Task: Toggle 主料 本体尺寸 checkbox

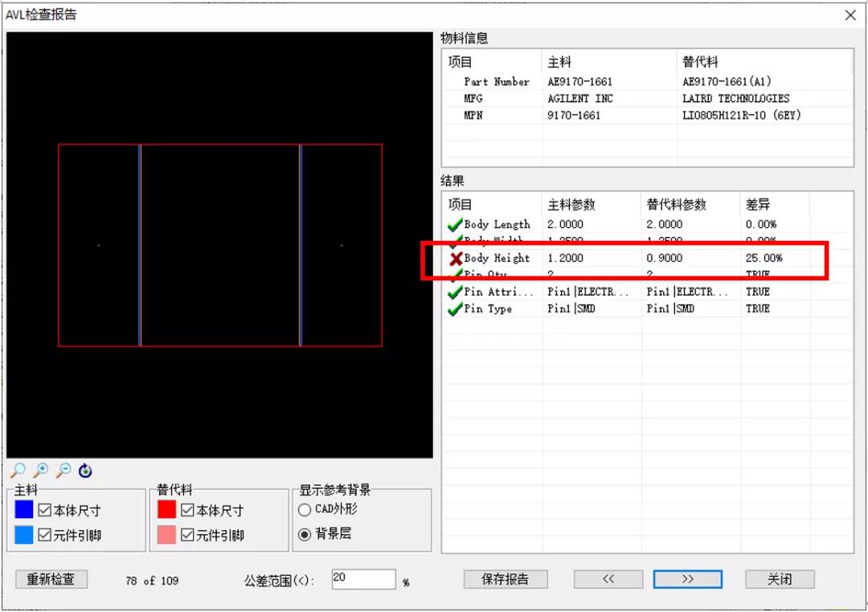Action: pos(45,510)
